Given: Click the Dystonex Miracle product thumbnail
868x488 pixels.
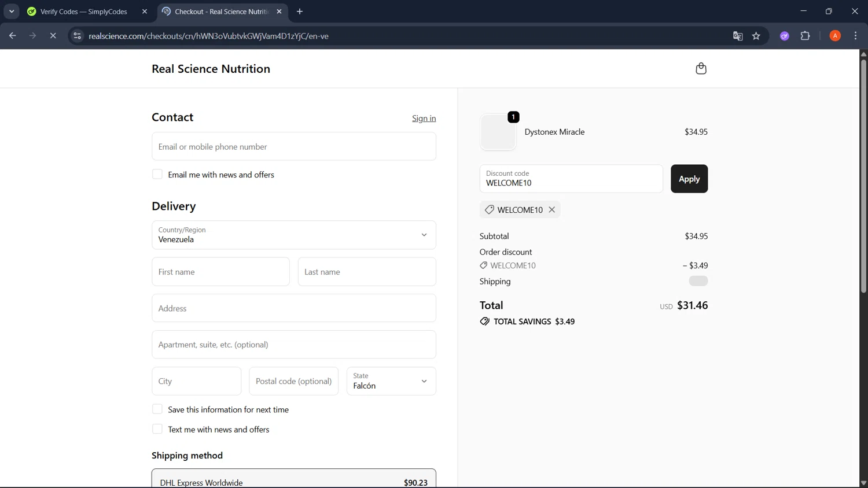Looking at the screenshot, I should pos(498,132).
